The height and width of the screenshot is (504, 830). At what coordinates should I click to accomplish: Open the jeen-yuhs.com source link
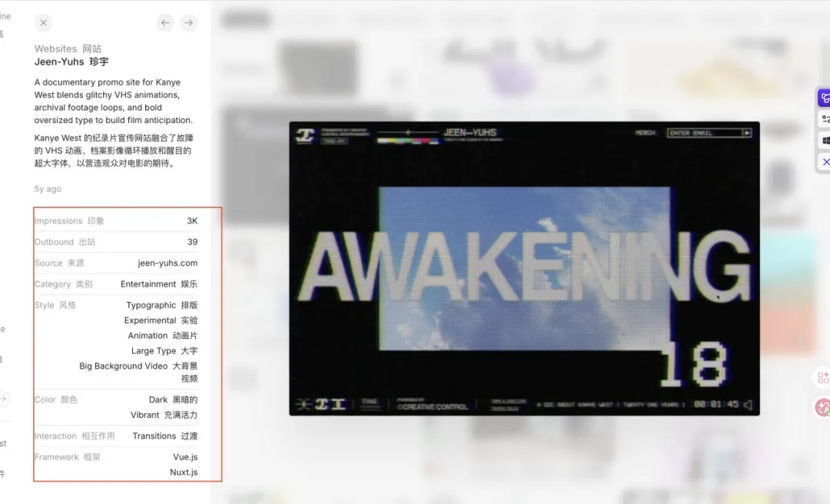168,263
